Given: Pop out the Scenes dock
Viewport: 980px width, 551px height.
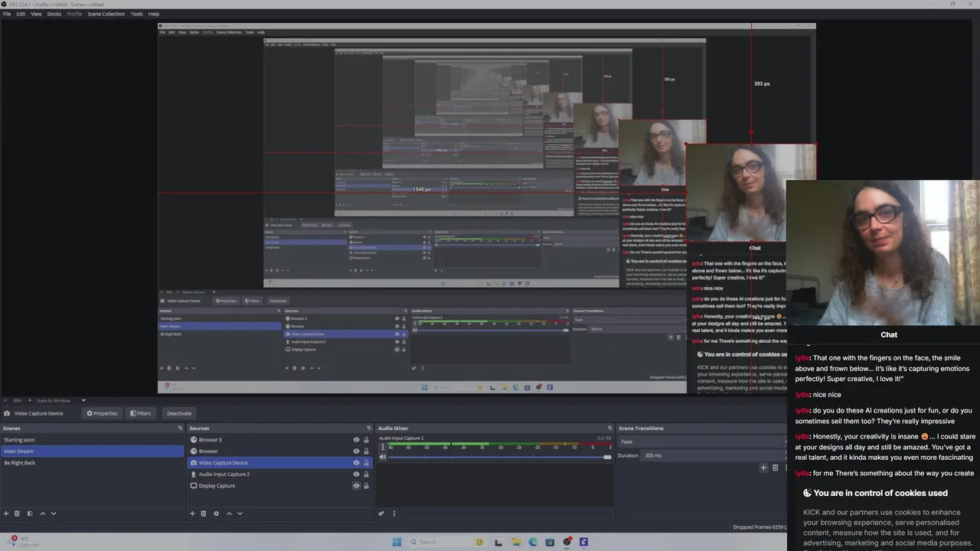Looking at the screenshot, I should (x=180, y=429).
